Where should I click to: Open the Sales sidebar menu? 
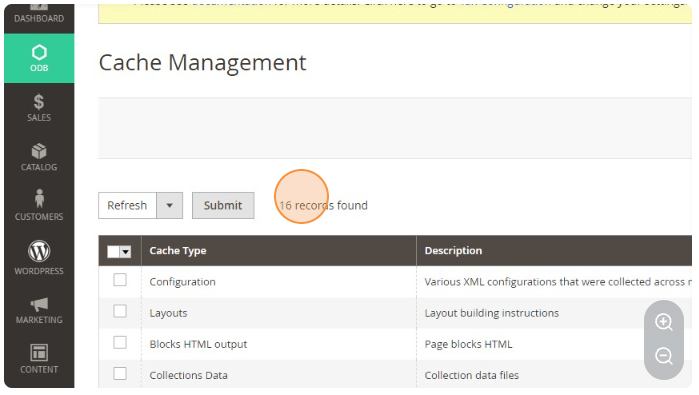(x=39, y=108)
